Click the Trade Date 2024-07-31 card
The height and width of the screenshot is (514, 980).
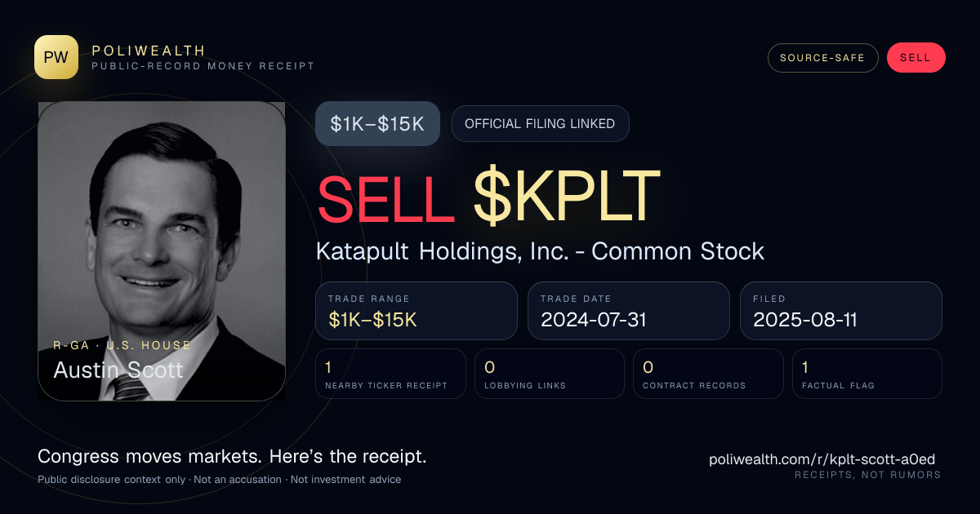(629, 311)
